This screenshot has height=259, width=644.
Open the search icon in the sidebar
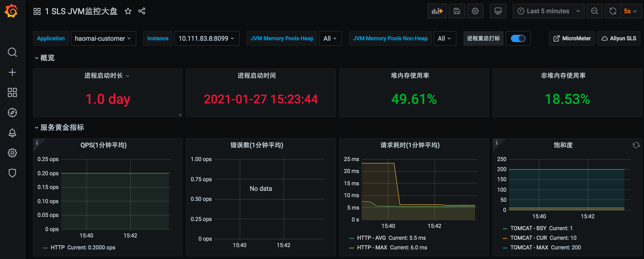click(x=12, y=52)
